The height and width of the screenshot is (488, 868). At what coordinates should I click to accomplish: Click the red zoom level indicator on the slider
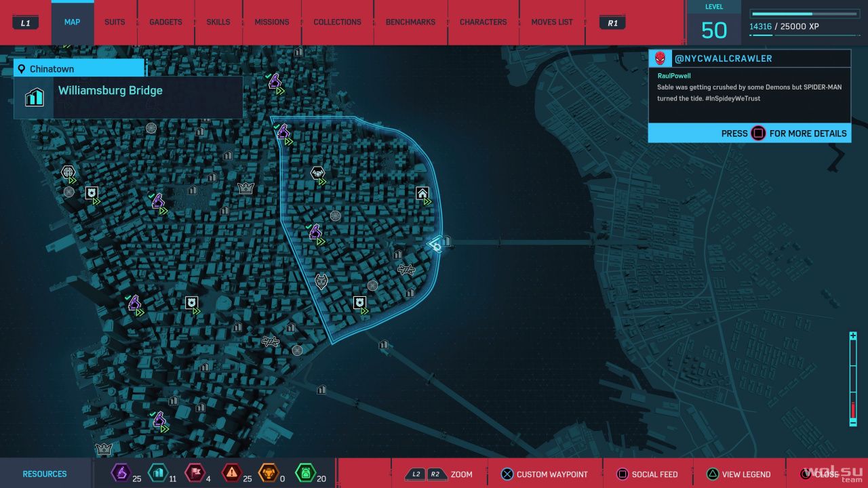click(x=853, y=409)
